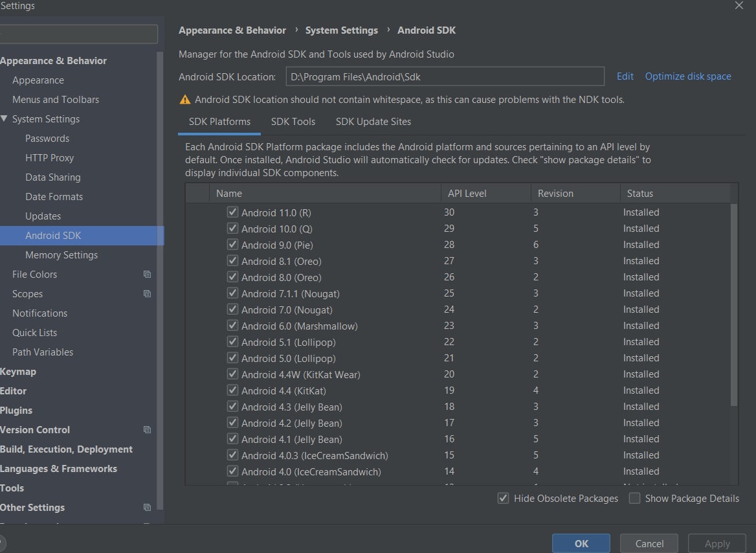Click the project-level icon beside Version Control
Image resolution: width=756 pixels, height=553 pixels.
[147, 430]
